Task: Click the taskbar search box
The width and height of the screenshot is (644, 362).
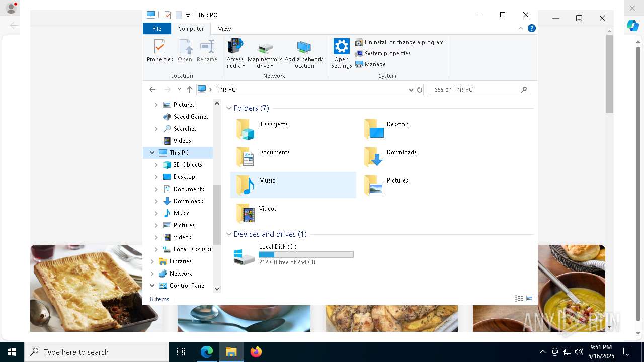Action: 97,352
